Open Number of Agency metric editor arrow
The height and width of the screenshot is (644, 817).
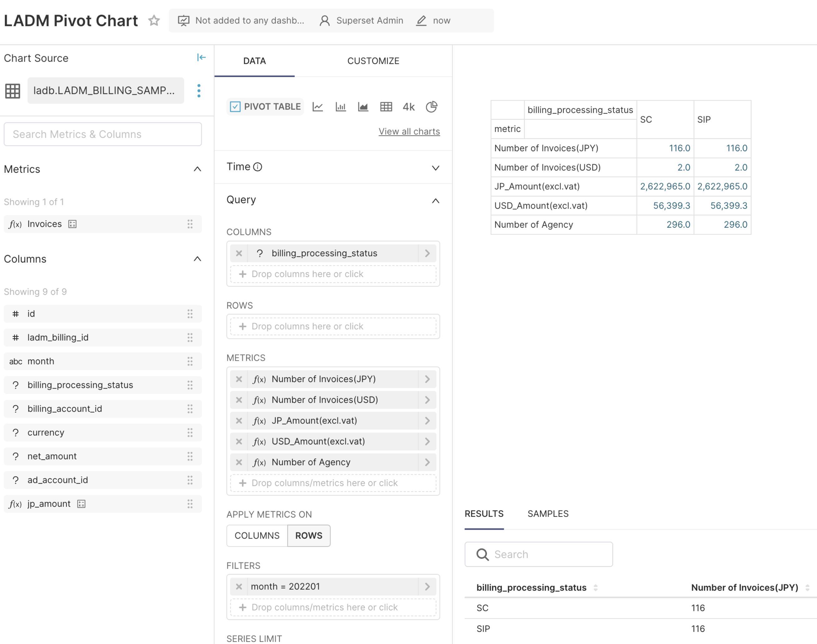[x=427, y=462]
